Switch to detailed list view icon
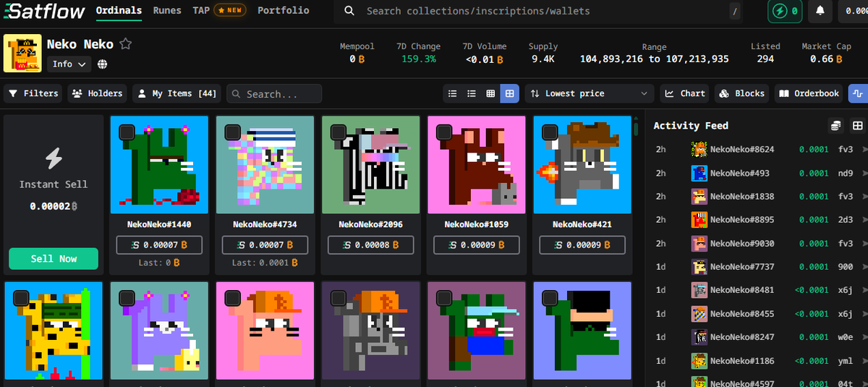The image size is (868, 387). tap(472, 93)
